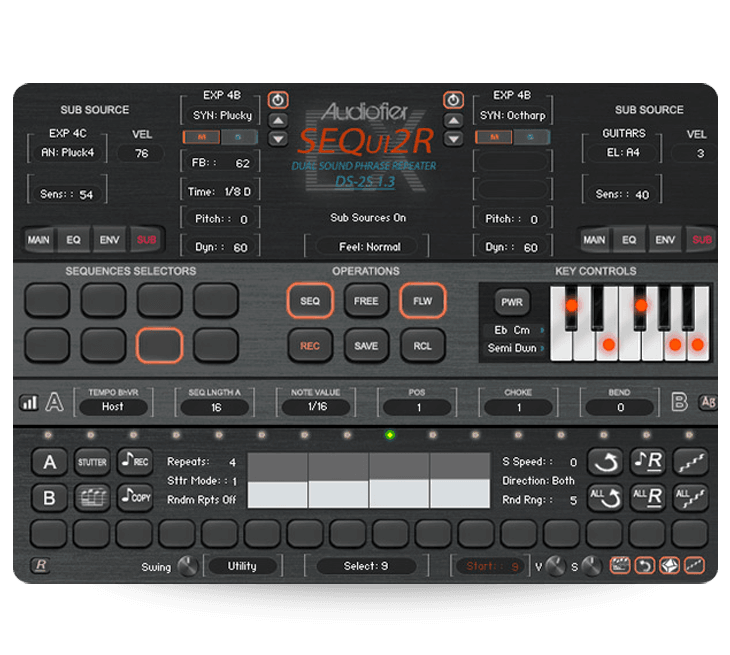Viewport: 730px width, 655px height.
Task: Click the RCL recall button
Action: (423, 346)
